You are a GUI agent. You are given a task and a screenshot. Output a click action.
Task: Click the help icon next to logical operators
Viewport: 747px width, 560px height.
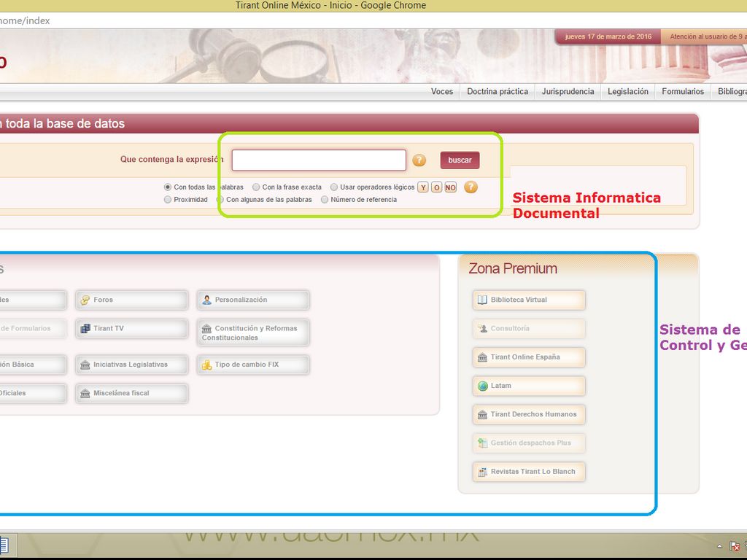click(x=471, y=187)
